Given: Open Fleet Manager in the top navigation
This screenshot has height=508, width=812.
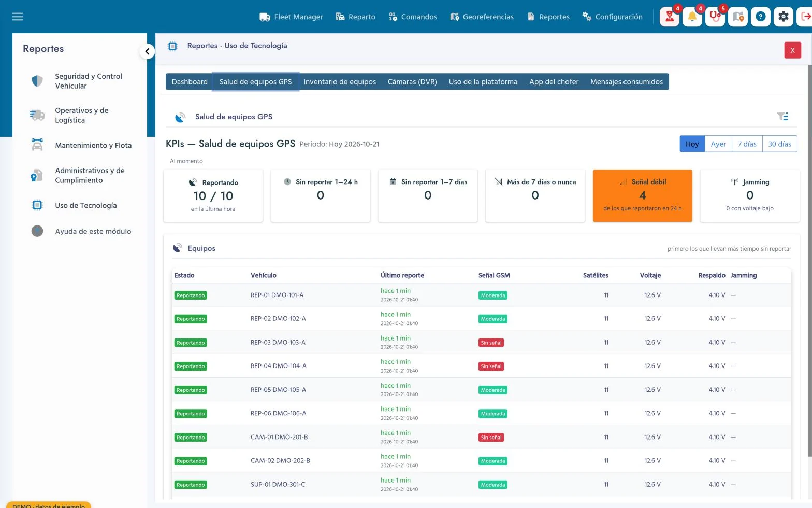Looking at the screenshot, I should coord(291,17).
